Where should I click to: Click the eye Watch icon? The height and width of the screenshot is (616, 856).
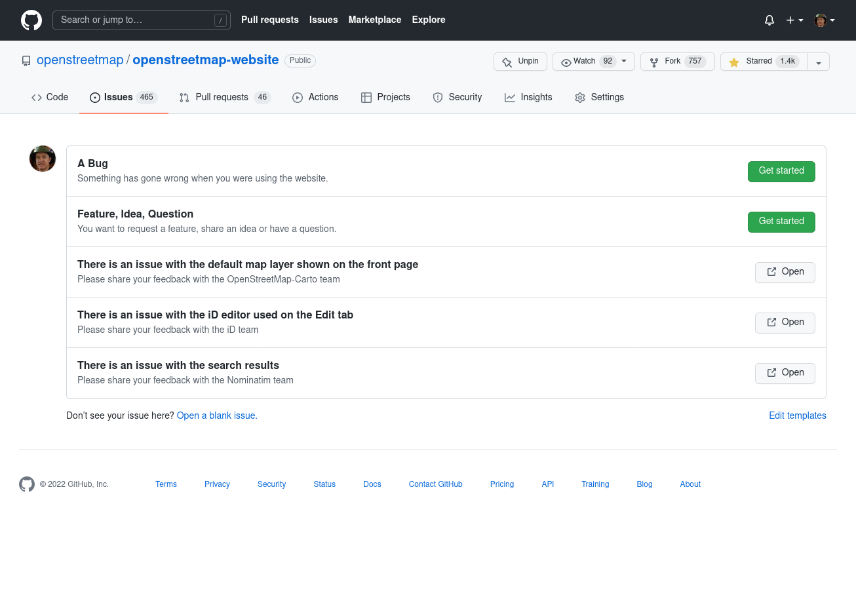(x=566, y=62)
